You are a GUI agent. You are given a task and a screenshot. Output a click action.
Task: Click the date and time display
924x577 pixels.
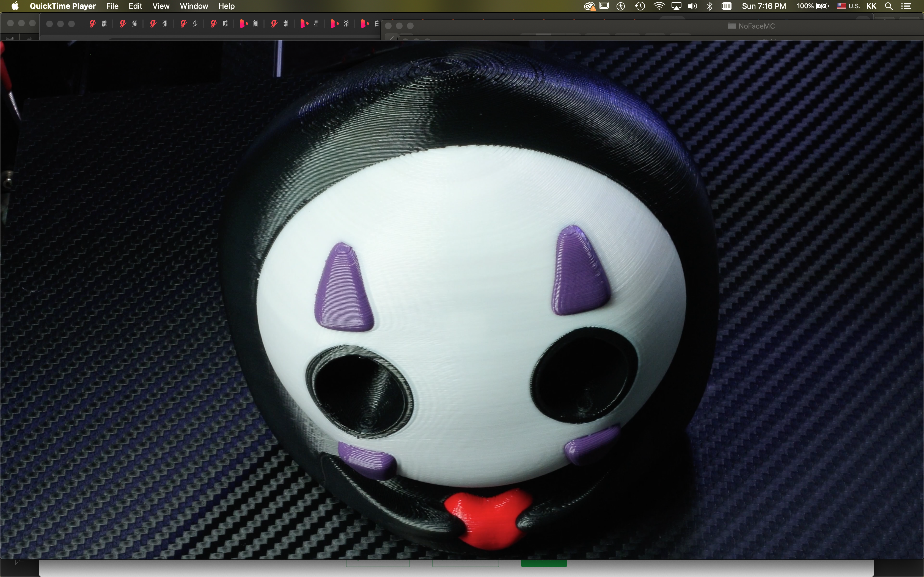764,6
